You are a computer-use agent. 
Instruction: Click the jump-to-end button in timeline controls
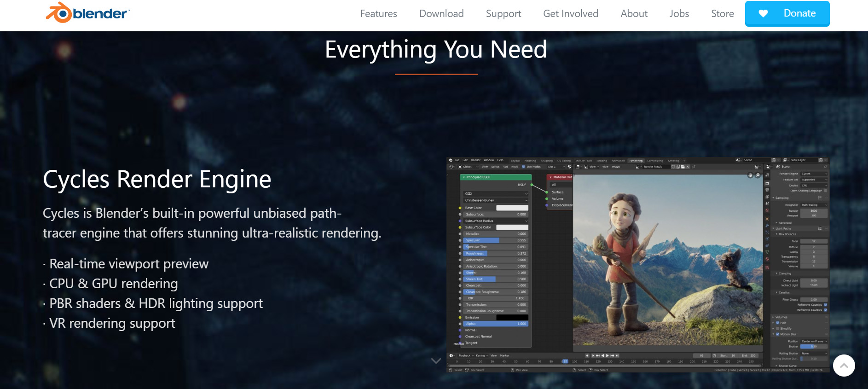(x=617, y=355)
